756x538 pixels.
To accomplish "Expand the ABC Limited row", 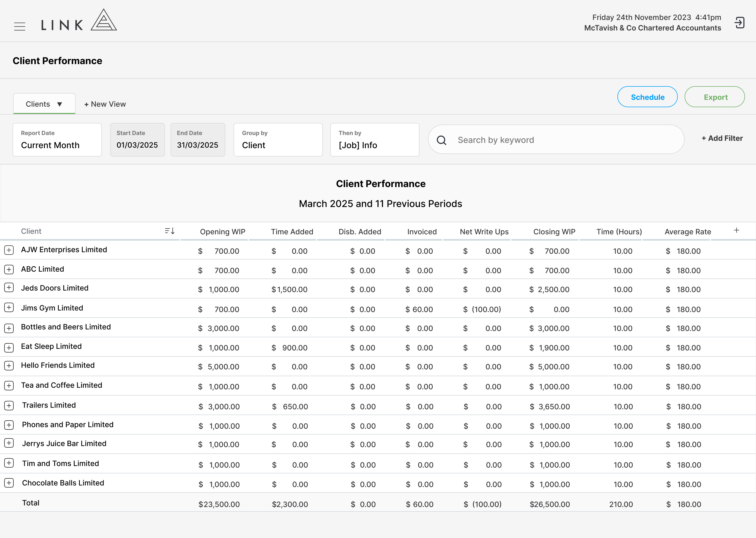I will tap(9, 269).
